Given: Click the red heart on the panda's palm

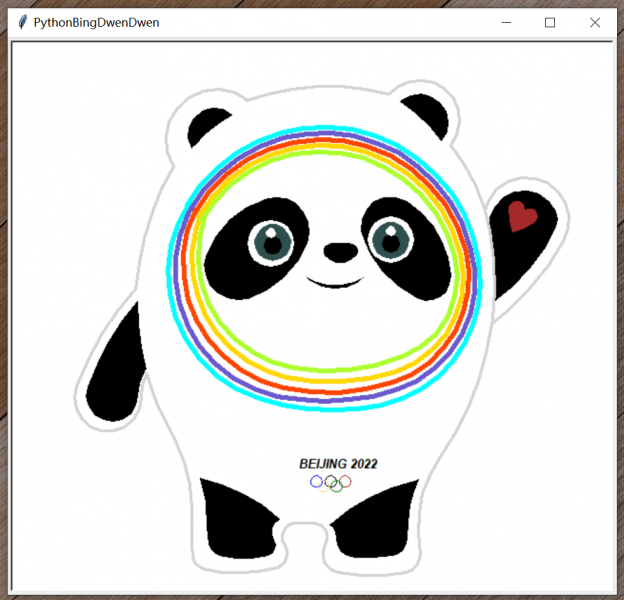Looking at the screenshot, I should point(521,215).
